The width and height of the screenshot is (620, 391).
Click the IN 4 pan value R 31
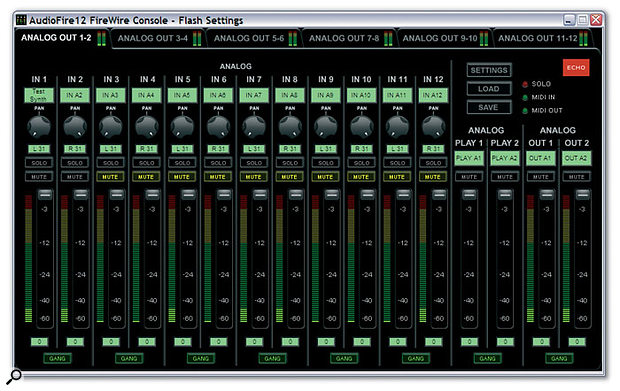[147, 149]
